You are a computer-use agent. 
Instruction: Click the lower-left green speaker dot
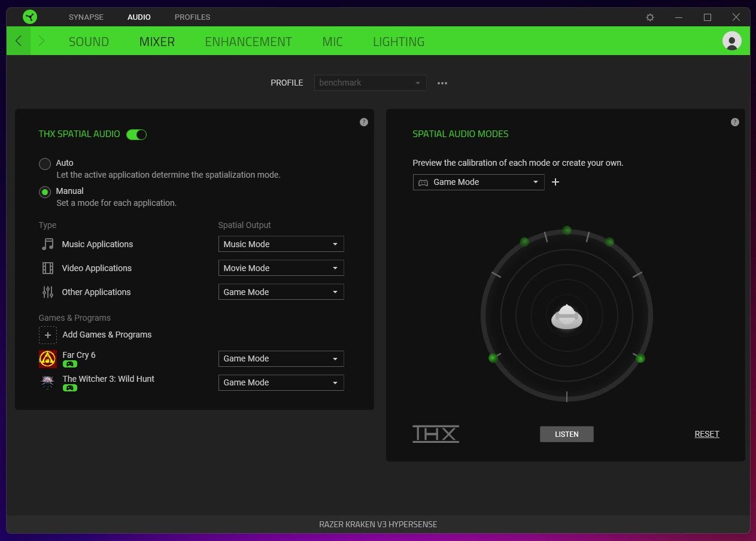(493, 358)
